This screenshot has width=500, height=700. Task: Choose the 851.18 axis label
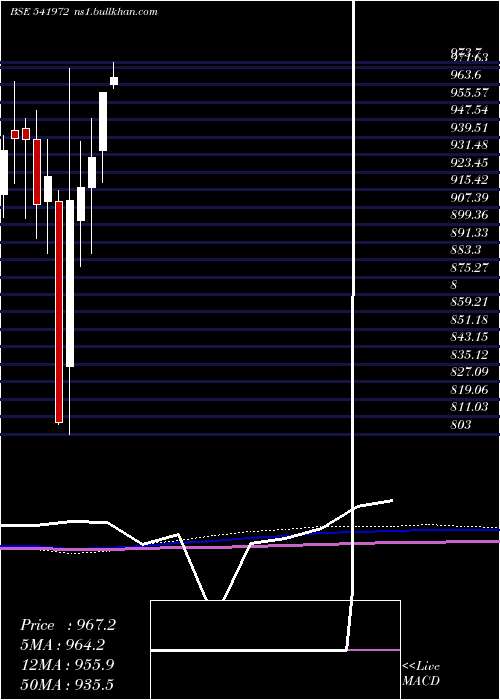[x=469, y=320]
